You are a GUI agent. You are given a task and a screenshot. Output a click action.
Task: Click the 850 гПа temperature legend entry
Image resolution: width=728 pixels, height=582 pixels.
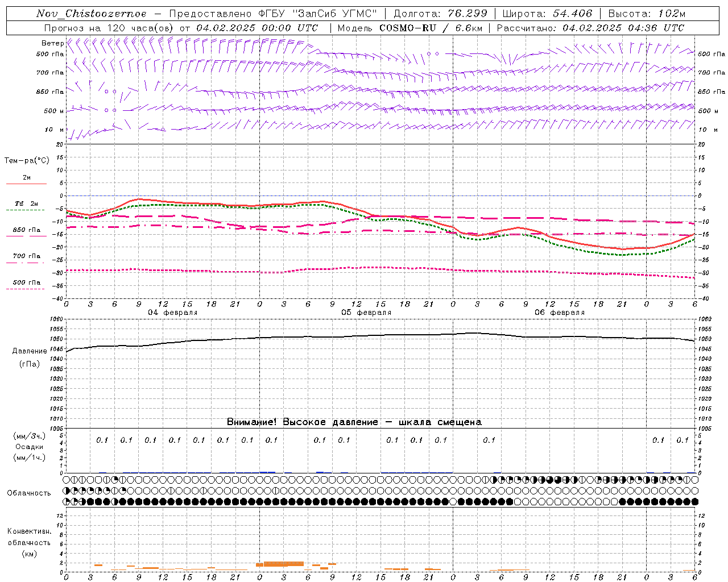pos(26,230)
